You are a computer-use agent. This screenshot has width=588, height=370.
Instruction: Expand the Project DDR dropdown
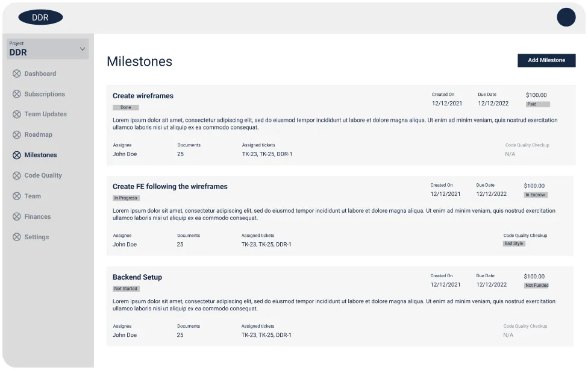pyautogui.click(x=48, y=49)
